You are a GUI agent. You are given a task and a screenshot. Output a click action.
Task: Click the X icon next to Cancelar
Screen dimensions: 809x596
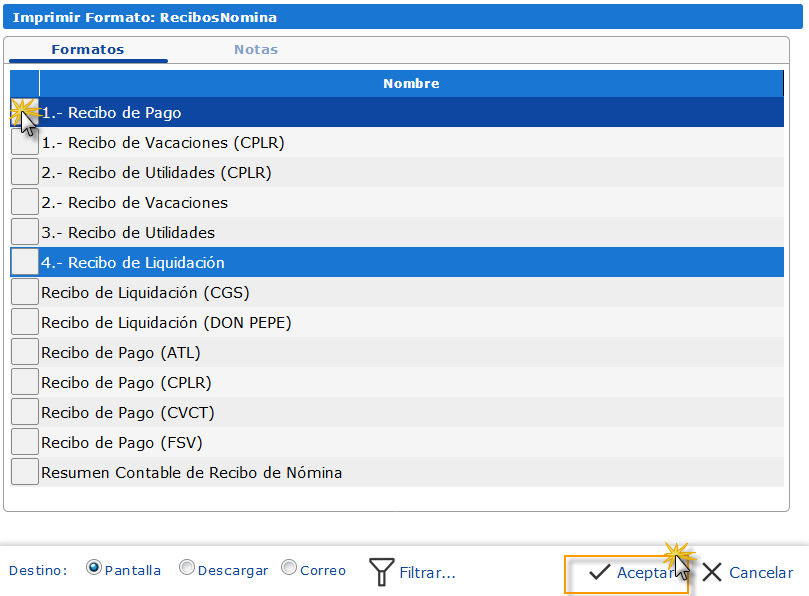(x=711, y=571)
